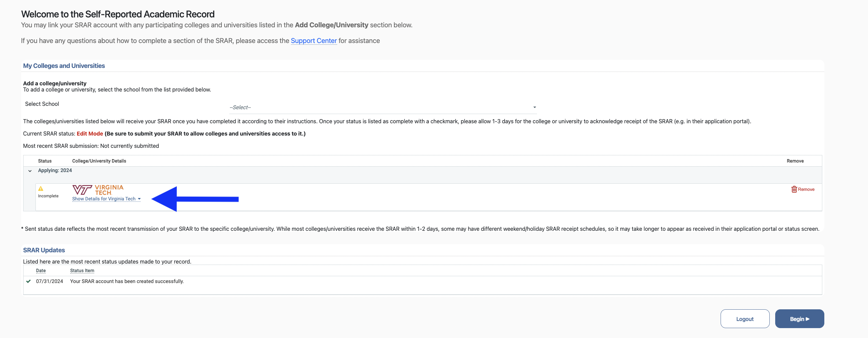Click the green checkmark in SRAR Updates
The height and width of the screenshot is (338, 868).
[x=29, y=281]
